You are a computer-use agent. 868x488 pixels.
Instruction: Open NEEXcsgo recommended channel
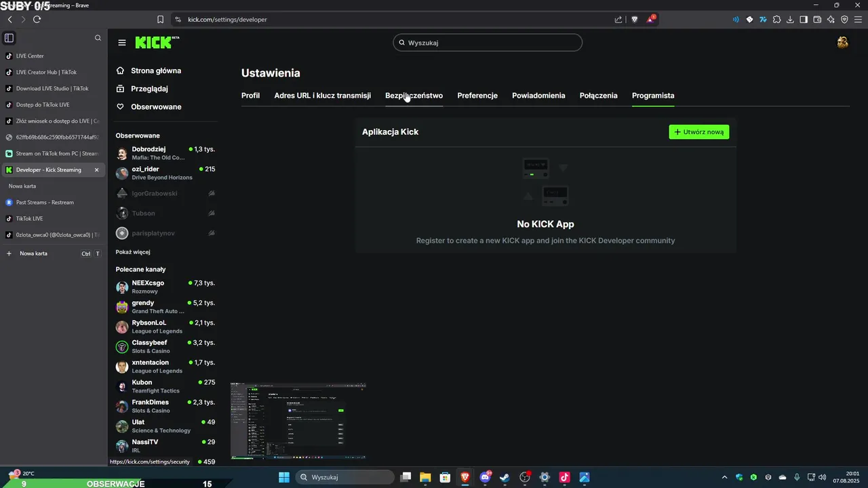(165, 287)
